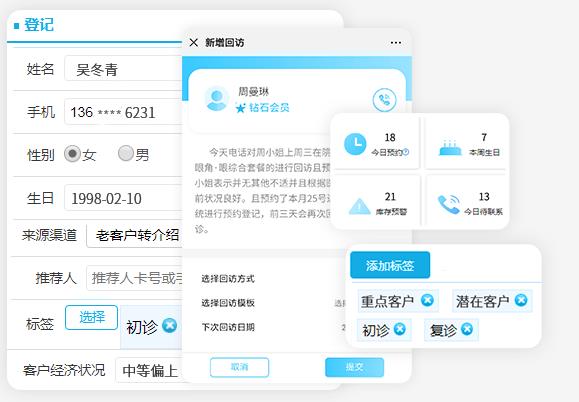The width and height of the screenshot is (579, 402).
Task: Click the 添加标签 tab button
Action: (x=390, y=265)
